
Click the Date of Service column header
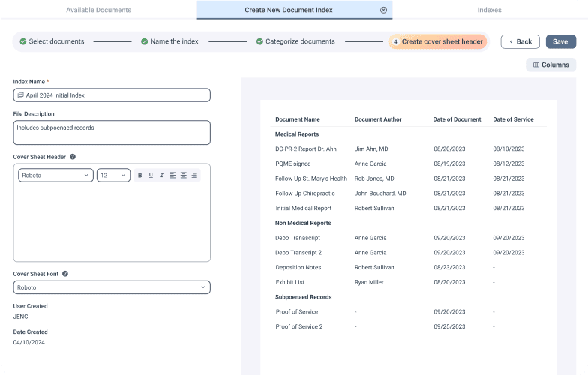[x=513, y=119]
